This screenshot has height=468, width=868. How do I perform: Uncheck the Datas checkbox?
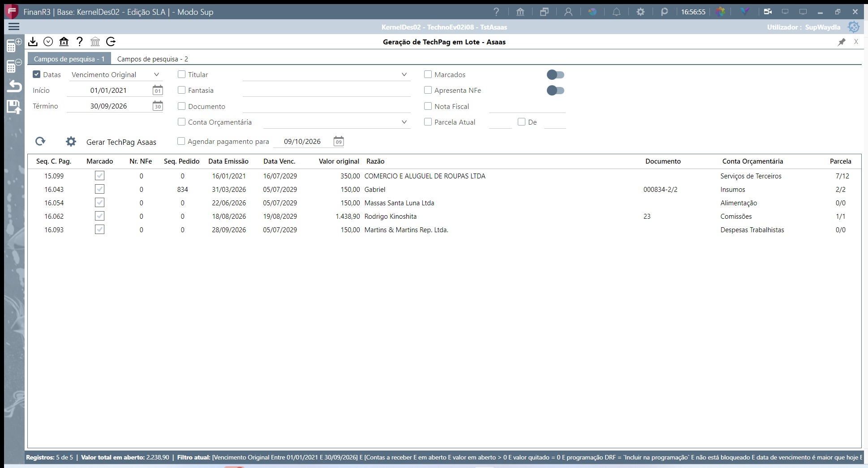coord(37,74)
